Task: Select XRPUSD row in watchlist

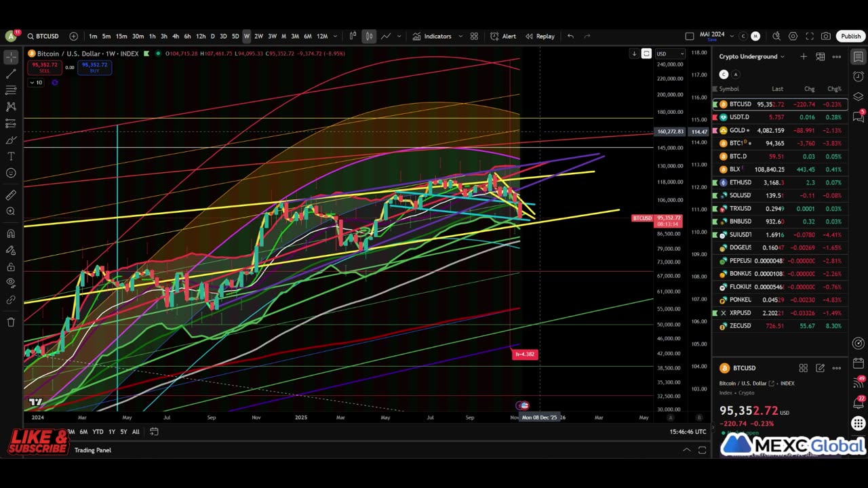Action: click(780, 313)
